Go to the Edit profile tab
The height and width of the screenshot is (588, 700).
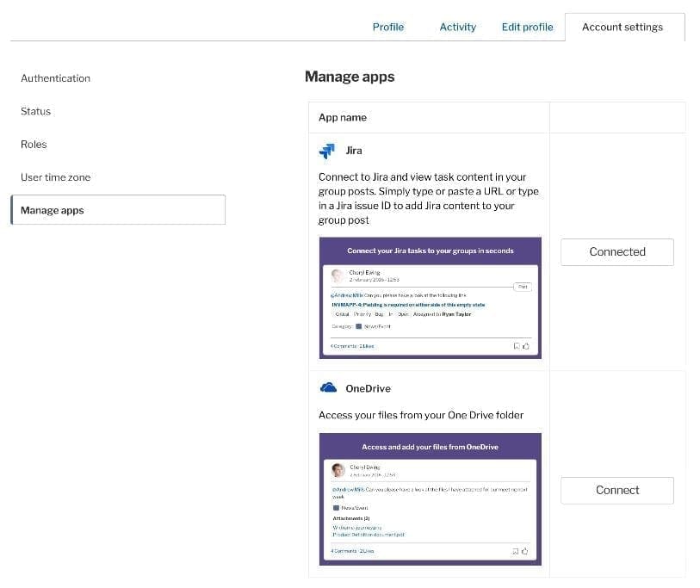[x=527, y=28]
